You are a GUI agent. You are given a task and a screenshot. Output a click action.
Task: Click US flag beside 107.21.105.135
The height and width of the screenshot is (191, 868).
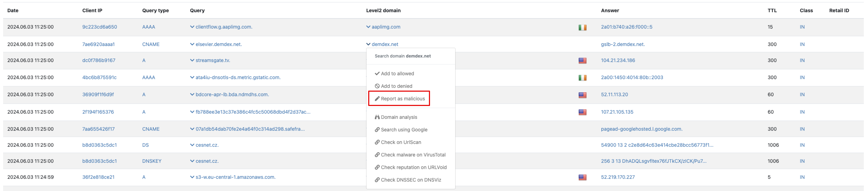tap(582, 112)
